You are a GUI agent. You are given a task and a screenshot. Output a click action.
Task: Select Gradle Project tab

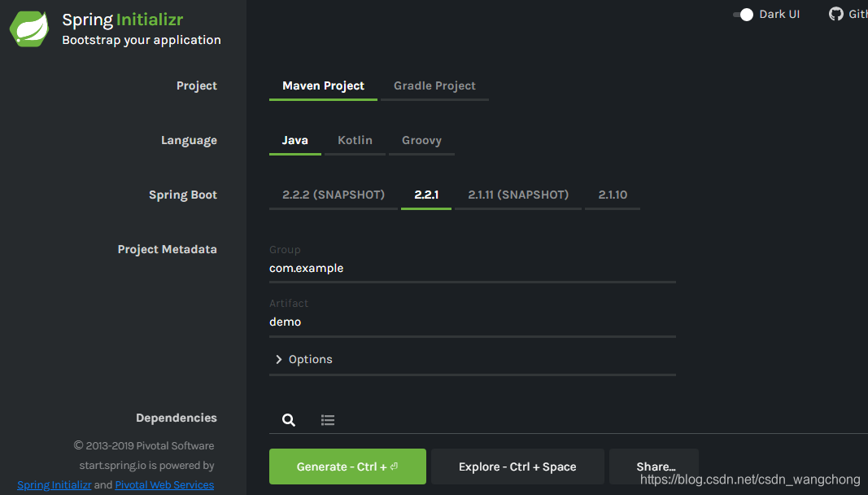tap(434, 86)
